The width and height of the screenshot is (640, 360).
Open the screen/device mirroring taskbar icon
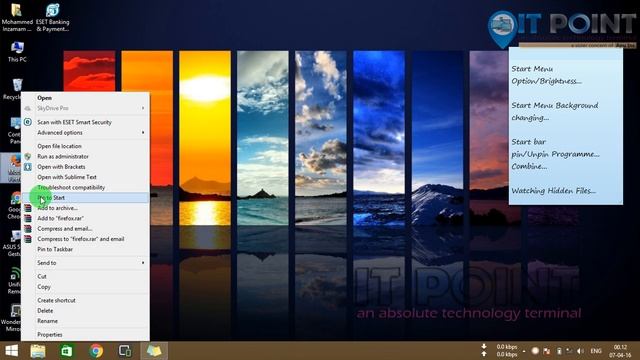pyautogui.click(x=125, y=351)
